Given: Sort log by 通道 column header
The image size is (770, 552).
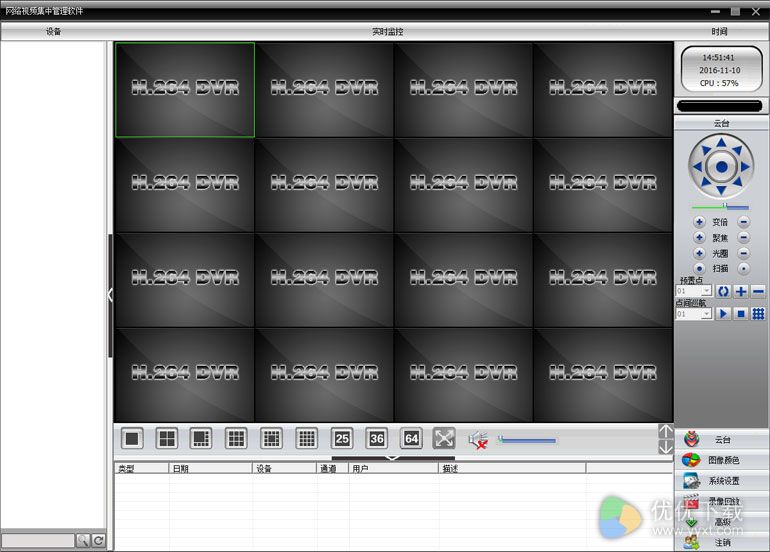Looking at the screenshot, I should click(332, 469).
